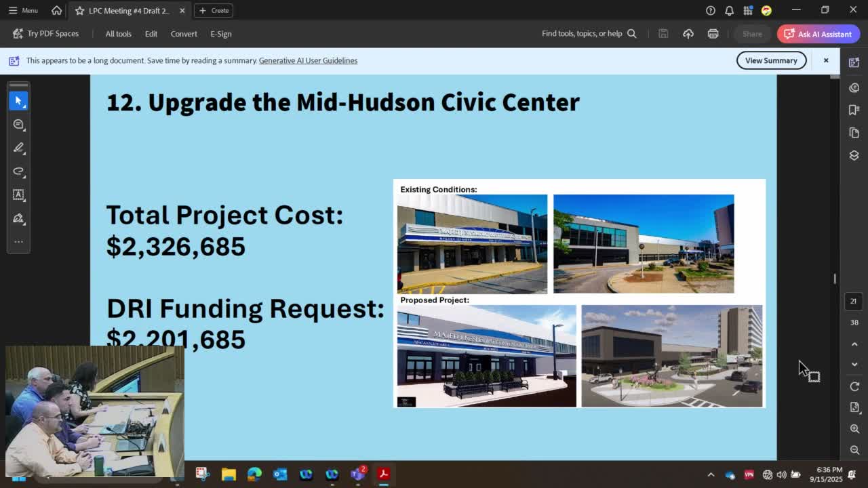Screen dimensions: 868x488
Task: Open the add comment tool
Action: pyautogui.click(x=18, y=124)
